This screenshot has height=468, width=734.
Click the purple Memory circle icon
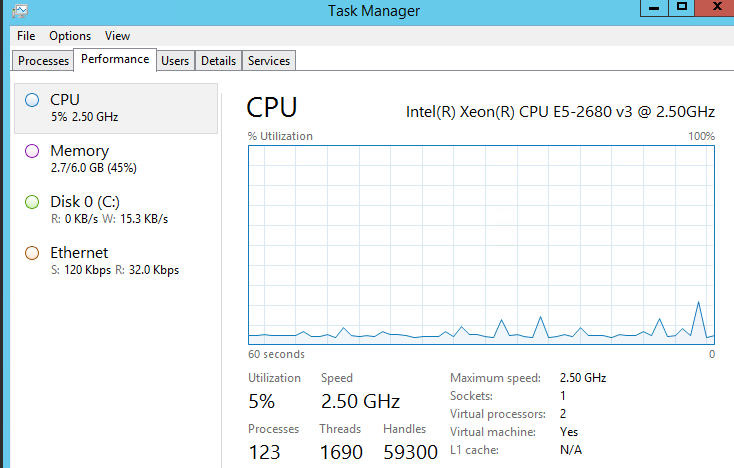coord(32,151)
